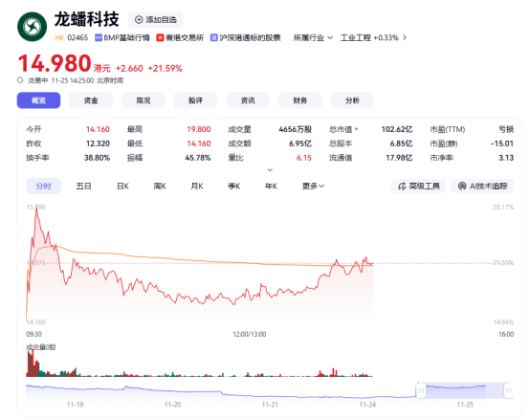
Task: Select the 概览 tab
Action: tap(38, 100)
